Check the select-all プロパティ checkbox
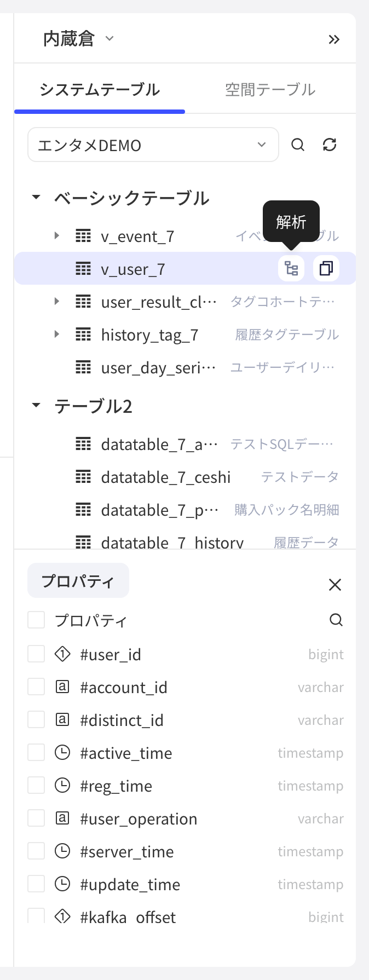Screen dimensions: 369x980 36,620
